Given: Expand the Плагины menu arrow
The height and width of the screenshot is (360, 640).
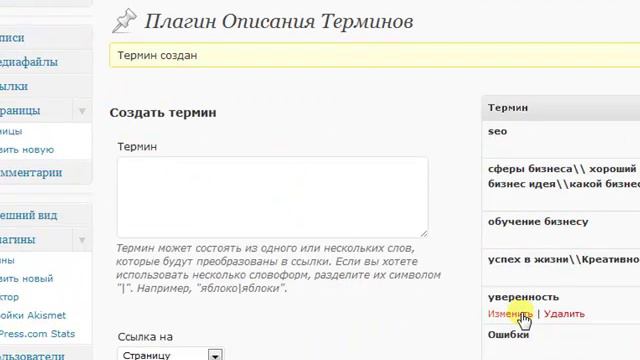Looking at the screenshot, I should point(82,240).
